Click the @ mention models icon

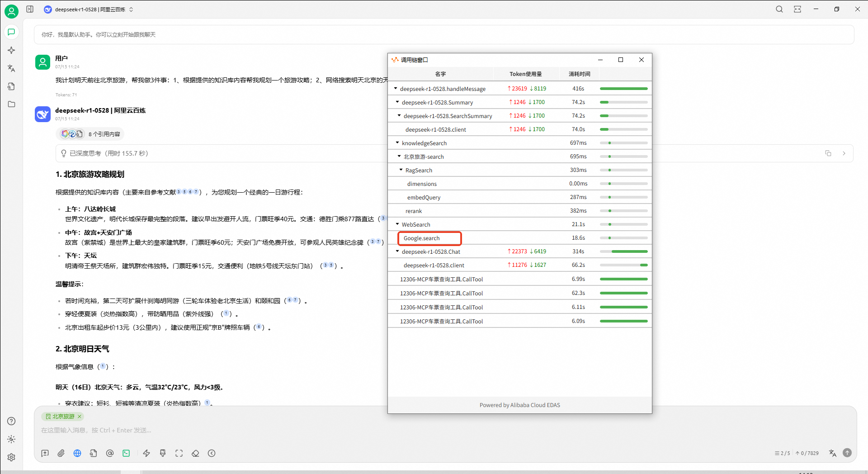pyautogui.click(x=110, y=453)
